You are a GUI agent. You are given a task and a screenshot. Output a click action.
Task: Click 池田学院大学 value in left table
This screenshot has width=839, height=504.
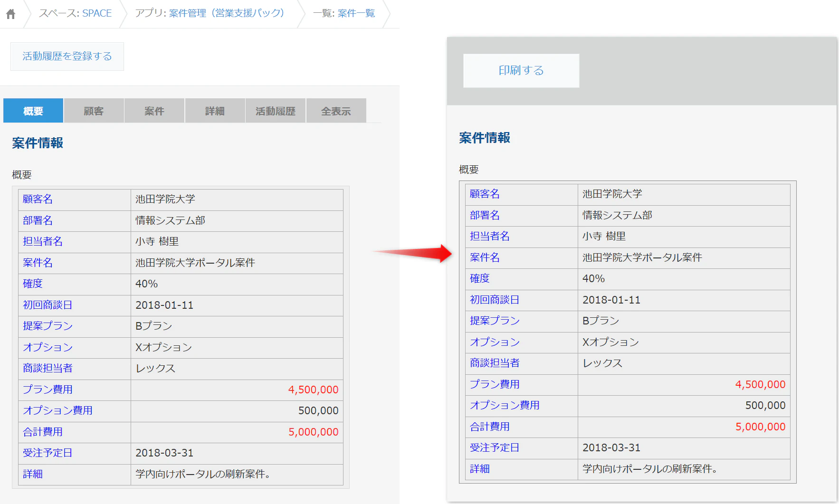165,199
